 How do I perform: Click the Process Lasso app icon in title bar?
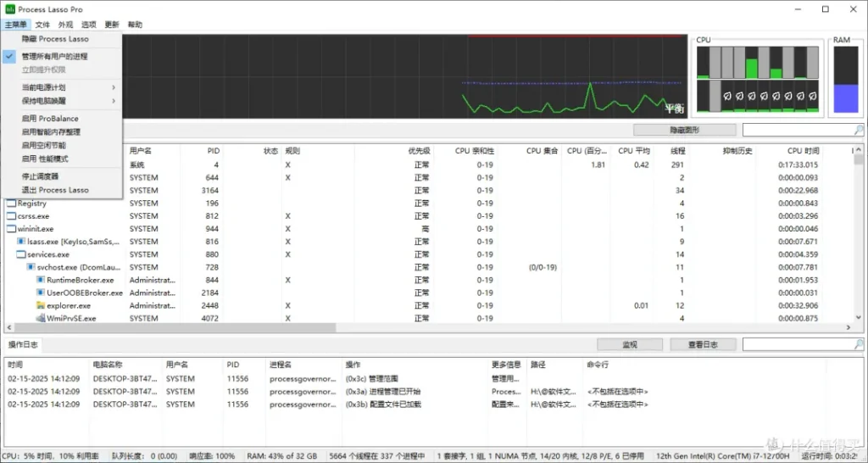tap(10, 9)
